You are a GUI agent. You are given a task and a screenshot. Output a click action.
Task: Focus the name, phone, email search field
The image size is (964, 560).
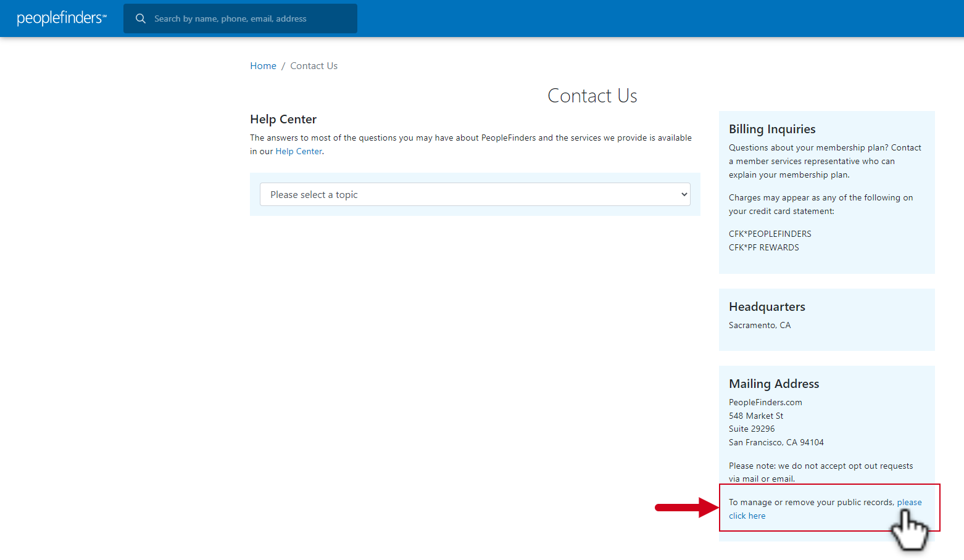click(x=240, y=19)
